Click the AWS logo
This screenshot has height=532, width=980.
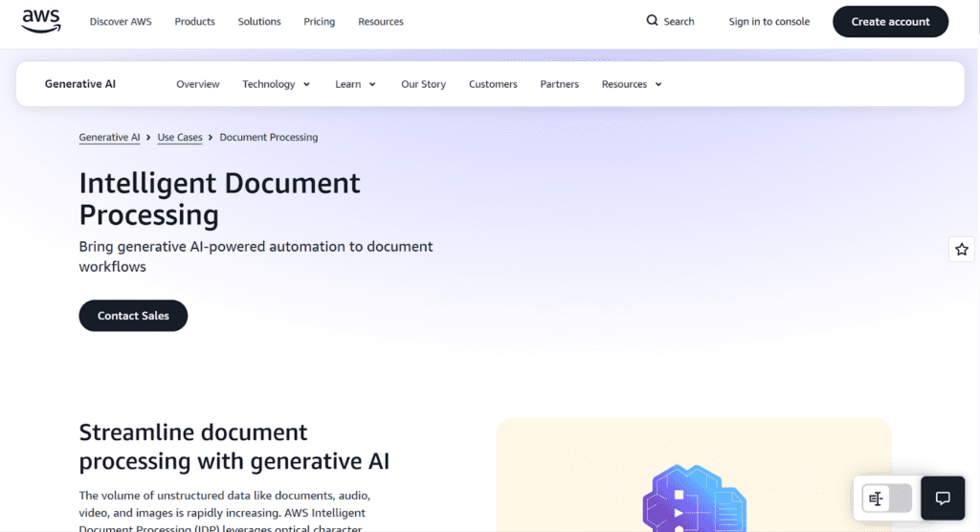[x=41, y=21]
